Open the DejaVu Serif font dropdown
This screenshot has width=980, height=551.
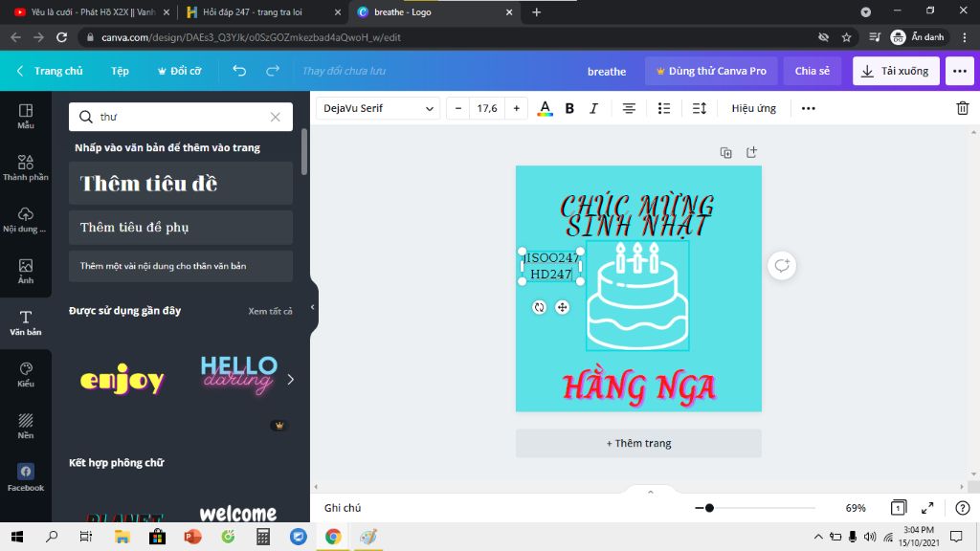tap(378, 108)
